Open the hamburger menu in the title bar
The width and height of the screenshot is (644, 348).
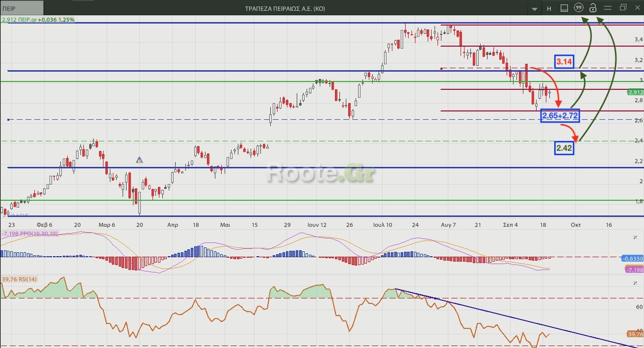tap(608, 8)
